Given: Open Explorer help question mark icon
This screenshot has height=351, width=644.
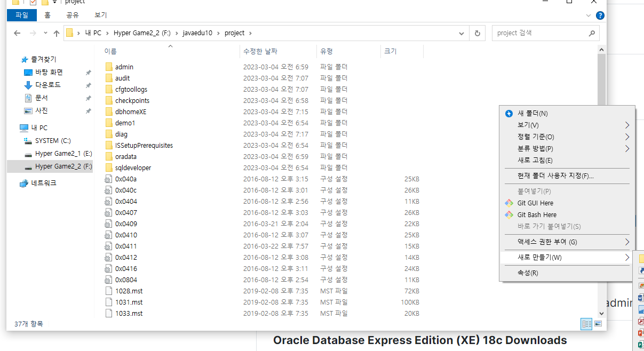Looking at the screenshot, I should click(600, 15).
